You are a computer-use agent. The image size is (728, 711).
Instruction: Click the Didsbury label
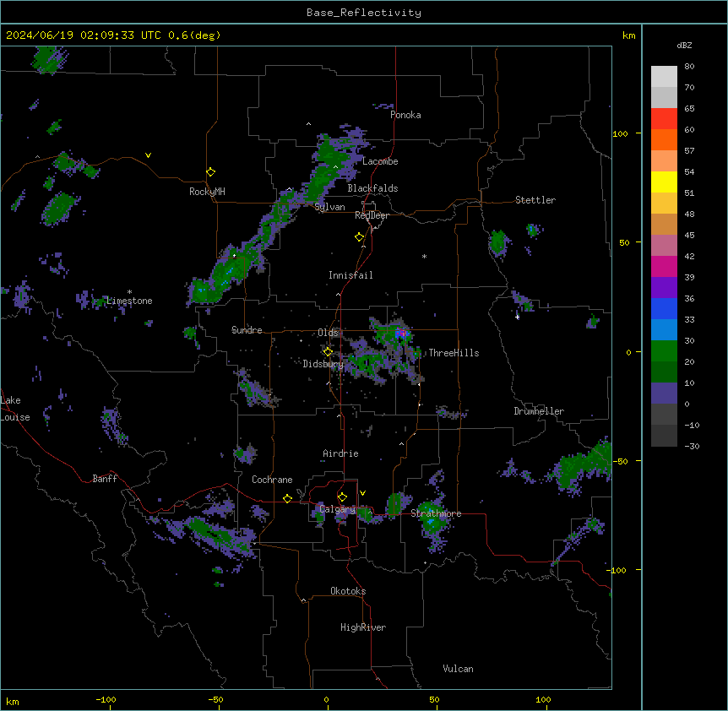point(323,364)
